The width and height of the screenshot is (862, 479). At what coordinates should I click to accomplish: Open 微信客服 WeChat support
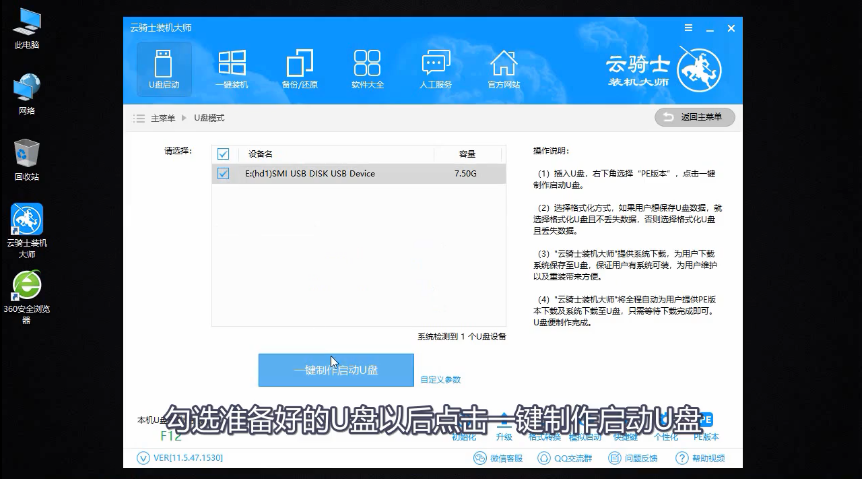click(498, 458)
